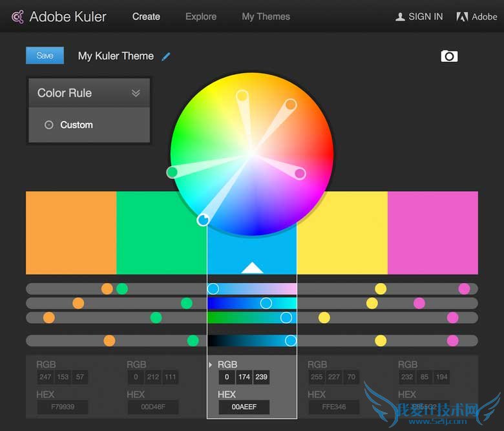
Task: Click RGB blue field showing 239
Action: [261, 377]
